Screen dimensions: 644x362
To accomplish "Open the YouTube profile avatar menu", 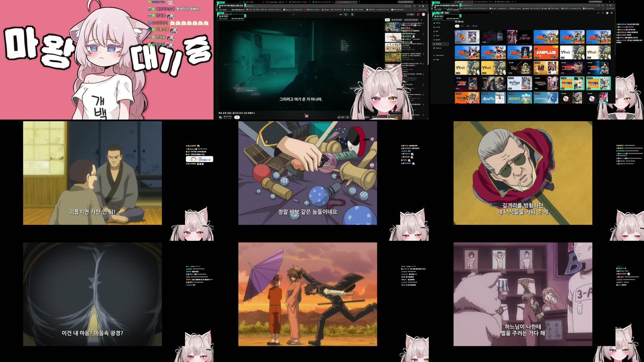I will (423, 14).
